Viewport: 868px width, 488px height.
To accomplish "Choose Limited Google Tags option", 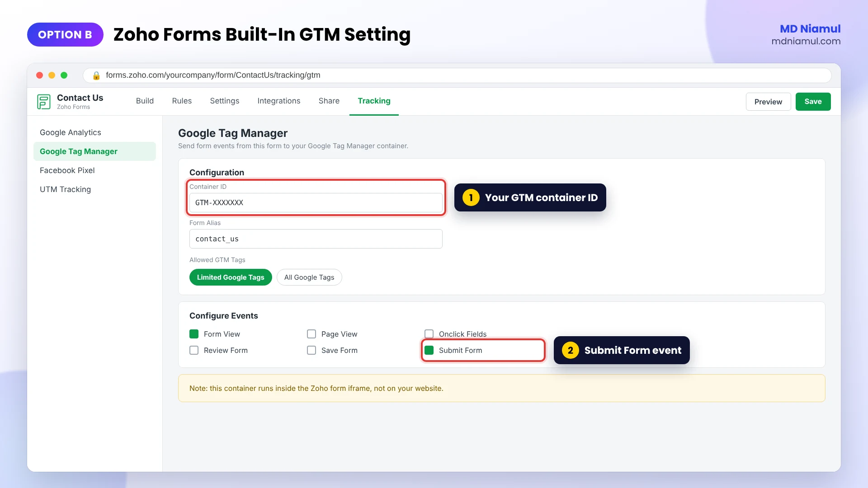I will point(231,277).
